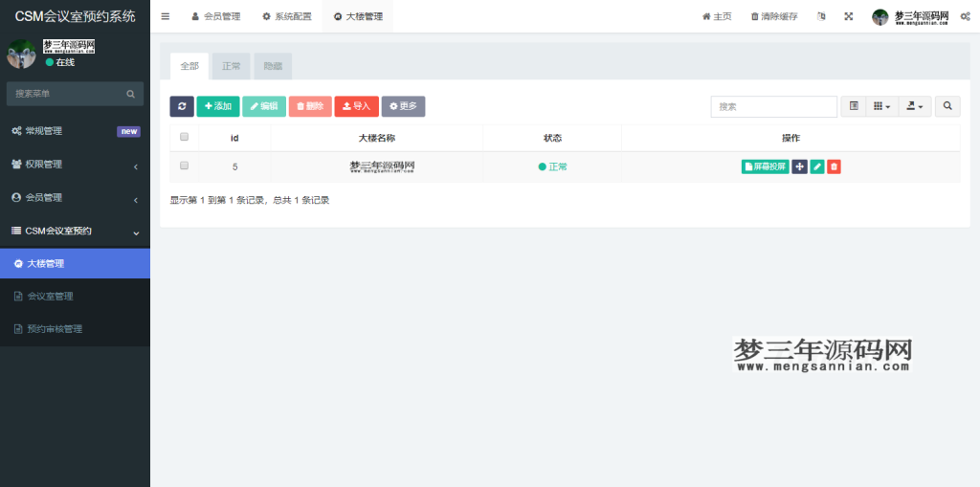The width and height of the screenshot is (980, 487).
Task: Open the user profile menu in the top right
Action: pos(910,17)
